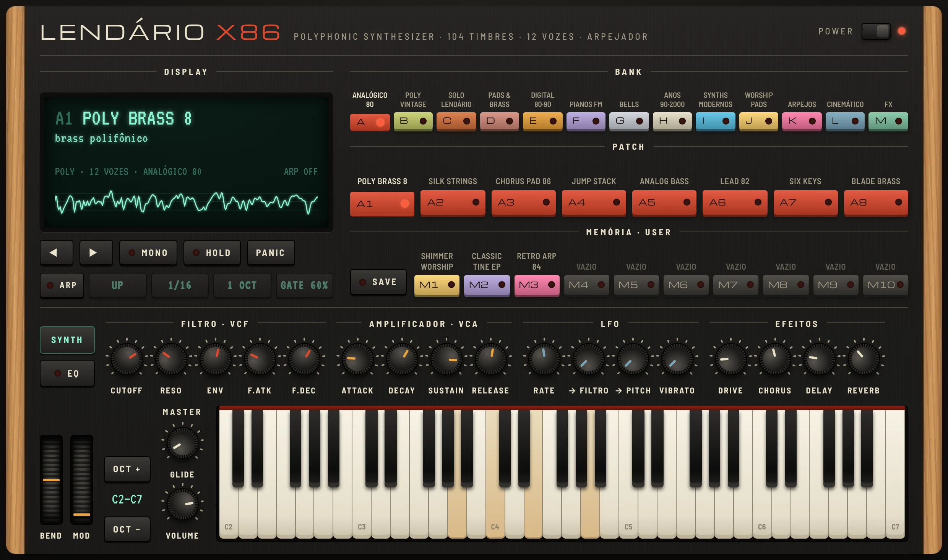
Task: Click the ATTACK amplifier knob
Action: coord(357,359)
